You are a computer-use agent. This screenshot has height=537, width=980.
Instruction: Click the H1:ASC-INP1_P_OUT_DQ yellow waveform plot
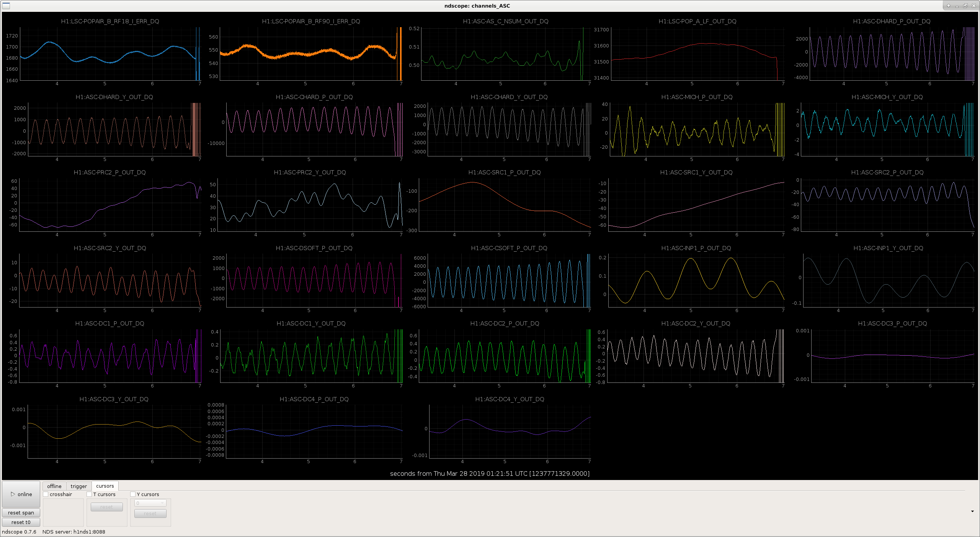tap(696, 280)
